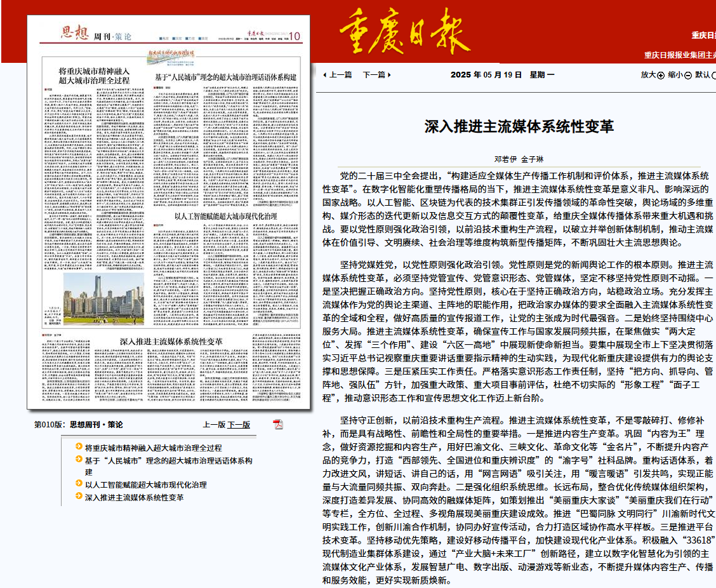Open the previous page via 上一版
The height and width of the screenshot is (588, 716).
[214, 425]
